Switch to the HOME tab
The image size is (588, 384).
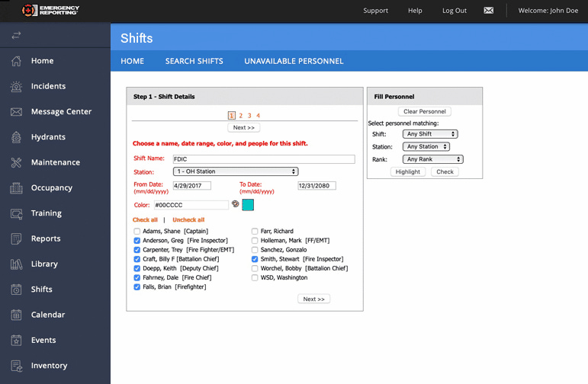point(133,61)
